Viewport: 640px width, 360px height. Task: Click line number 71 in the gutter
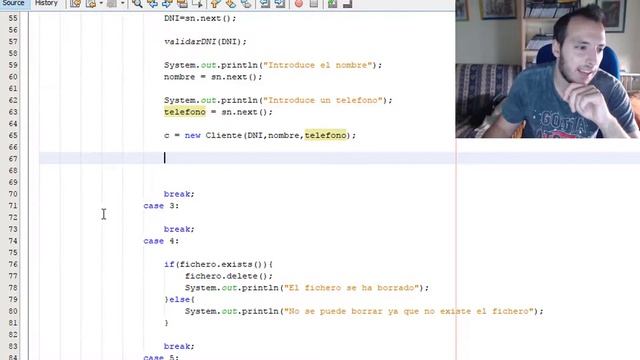(x=13, y=206)
